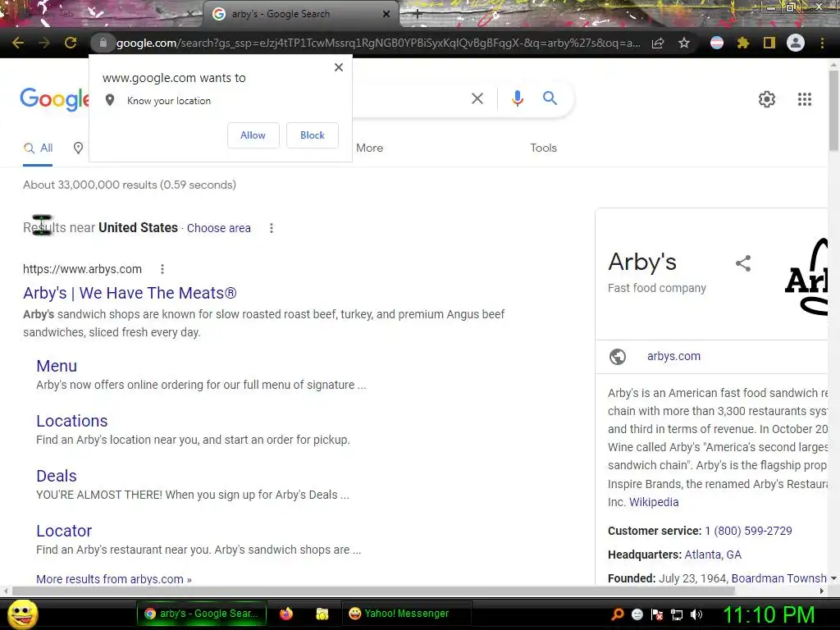Open the folder icon on taskbar
Viewport: 840px width, 630px height.
click(x=322, y=614)
